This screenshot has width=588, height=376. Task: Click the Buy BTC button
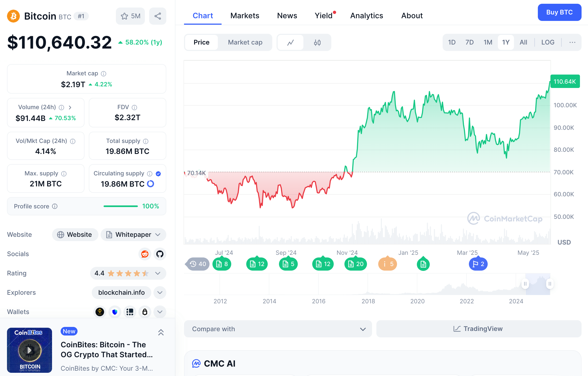tap(560, 12)
